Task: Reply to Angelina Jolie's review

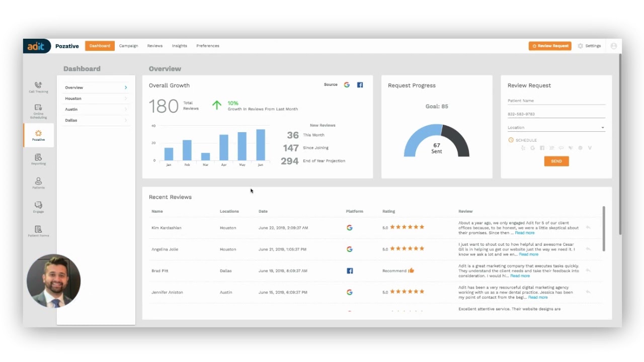Action: pos(588,249)
